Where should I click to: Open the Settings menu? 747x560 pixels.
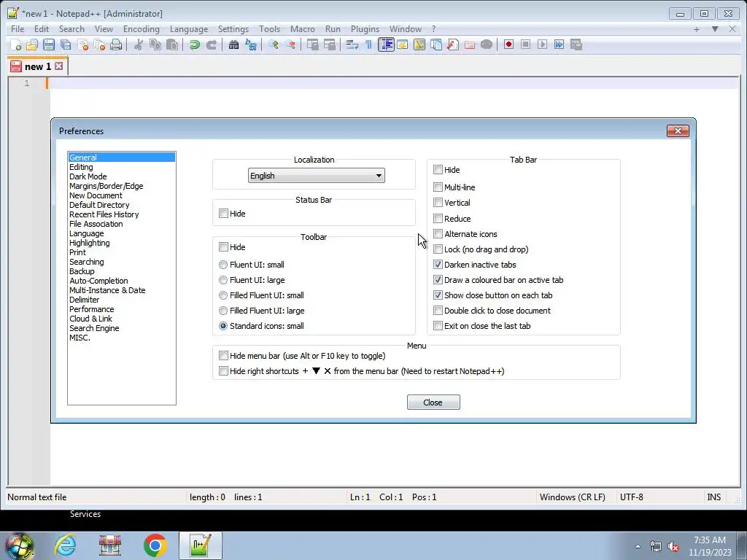(233, 29)
